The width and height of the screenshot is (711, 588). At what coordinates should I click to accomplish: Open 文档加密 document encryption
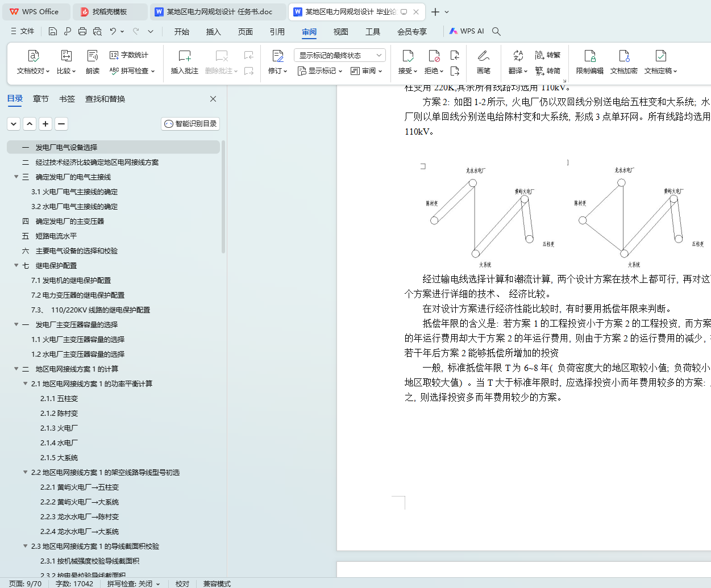(624, 62)
